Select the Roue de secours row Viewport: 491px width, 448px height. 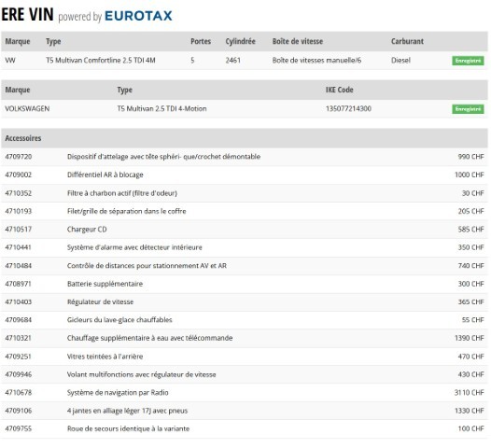point(245,428)
